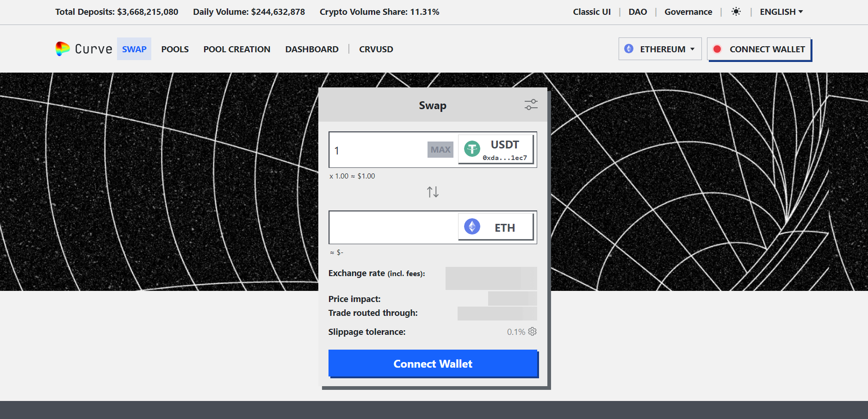Expand the English language dropdown
Viewport: 868px width, 419px height.
point(781,12)
